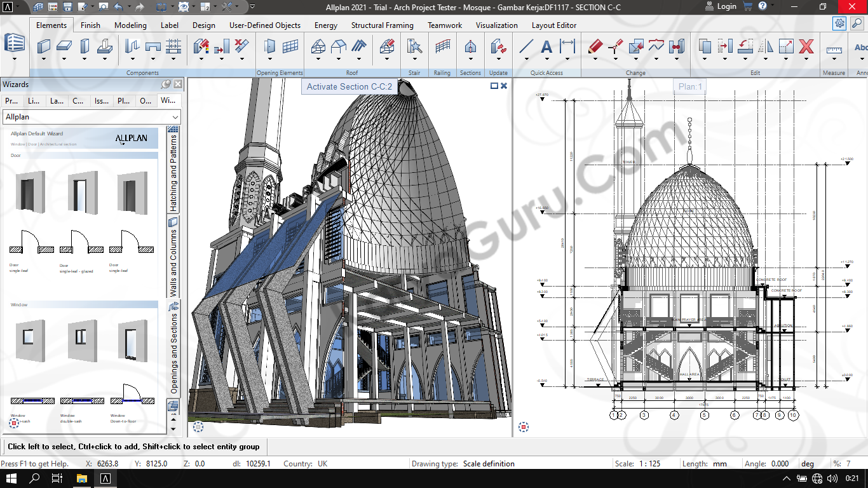
Task: Maximize the Section C-C viewport
Action: [x=494, y=86]
